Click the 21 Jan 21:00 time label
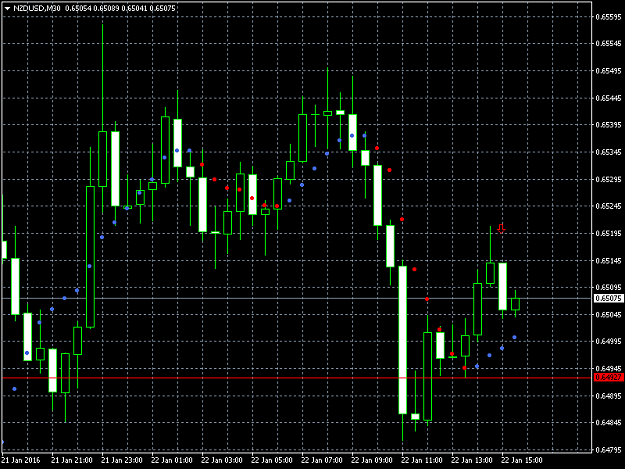The width and height of the screenshot is (625, 469). 72,460
